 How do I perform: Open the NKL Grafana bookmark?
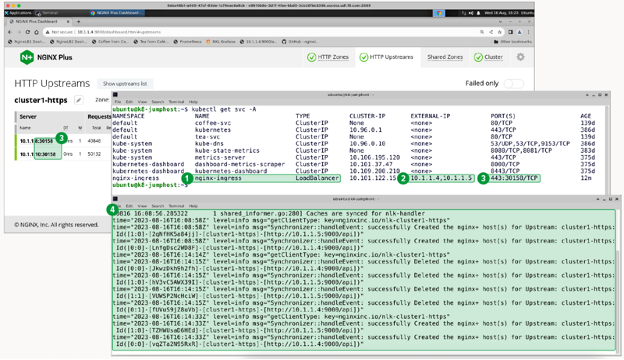[220, 41]
